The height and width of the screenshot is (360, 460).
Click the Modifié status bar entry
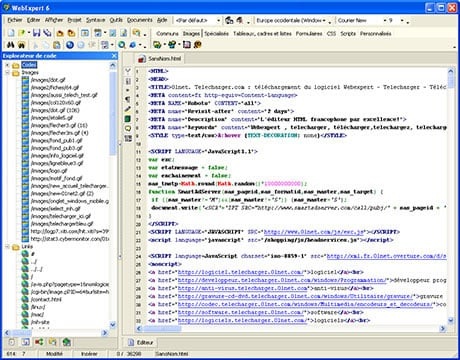(54, 354)
